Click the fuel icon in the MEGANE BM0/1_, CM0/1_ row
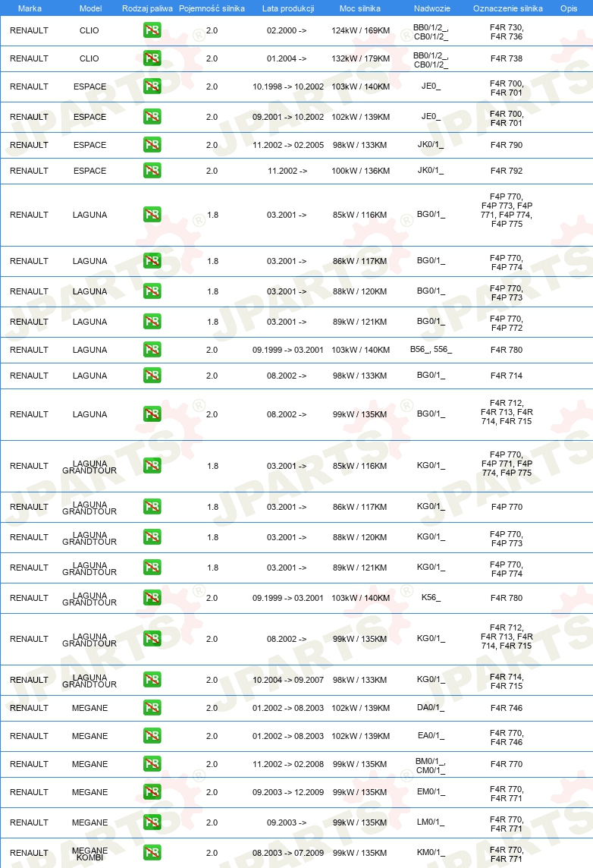The image size is (593, 868). click(152, 764)
